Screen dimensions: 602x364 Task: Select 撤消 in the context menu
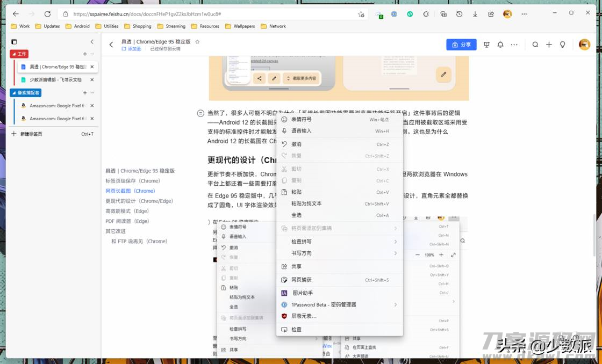tap(339, 144)
